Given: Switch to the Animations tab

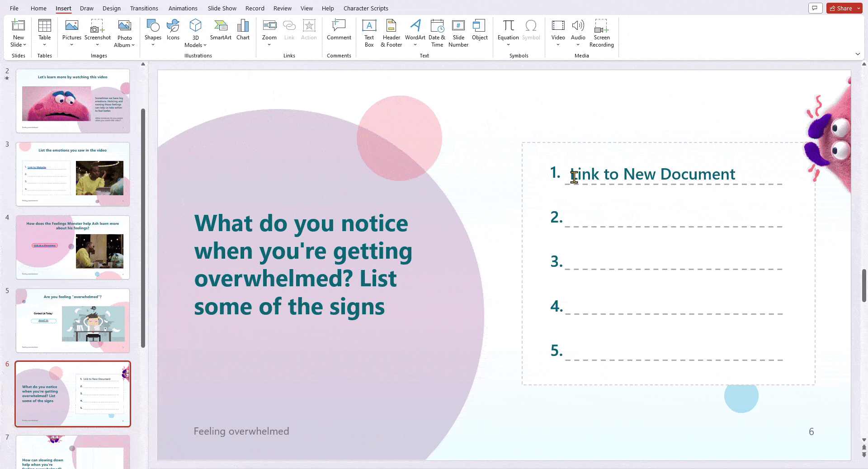Looking at the screenshot, I should 183,8.
